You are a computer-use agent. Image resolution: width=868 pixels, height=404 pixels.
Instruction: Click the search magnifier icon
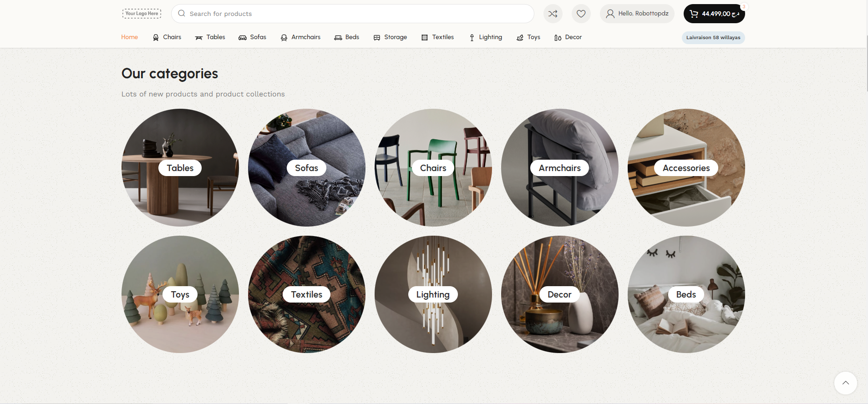tap(182, 14)
